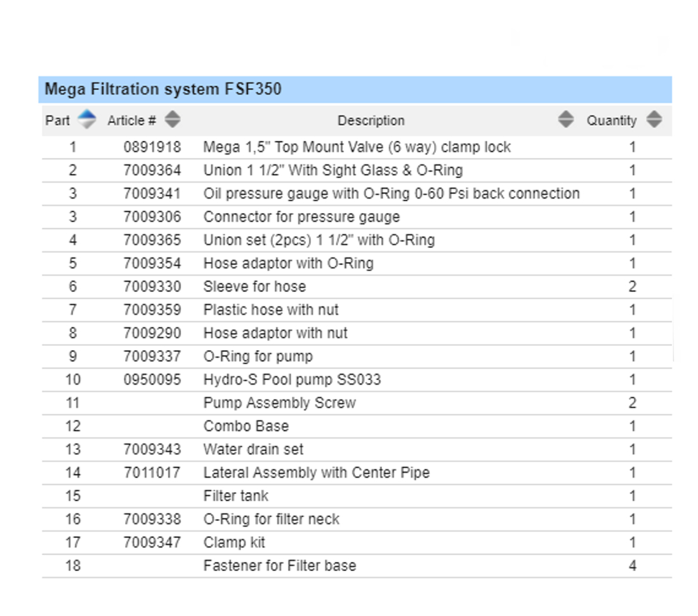698x616 pixels.
Task: Select the Mega Filtration system FSF350 title
Action: [163, 89]
